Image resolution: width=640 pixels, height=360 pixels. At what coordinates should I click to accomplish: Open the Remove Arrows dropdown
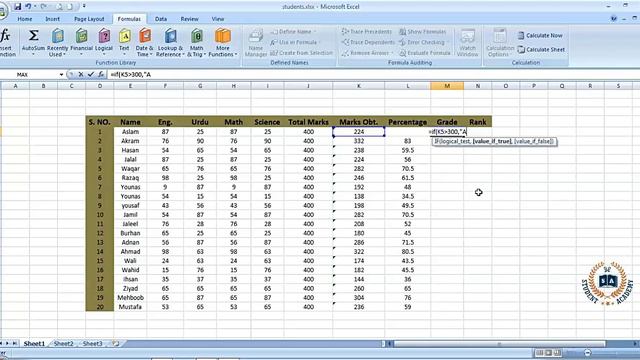coord(367,53)
